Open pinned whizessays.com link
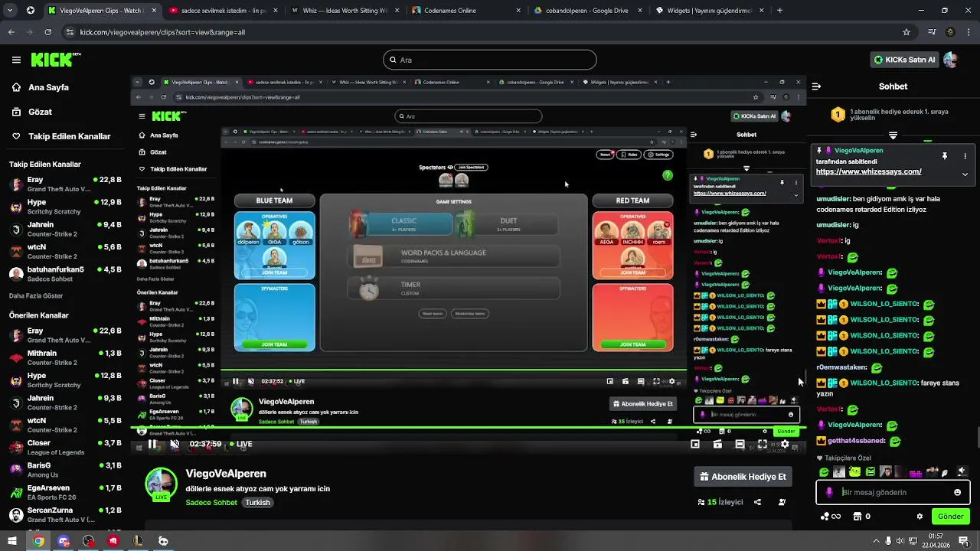Viewport: 980px width, 551px height. [x=868, y=171]
